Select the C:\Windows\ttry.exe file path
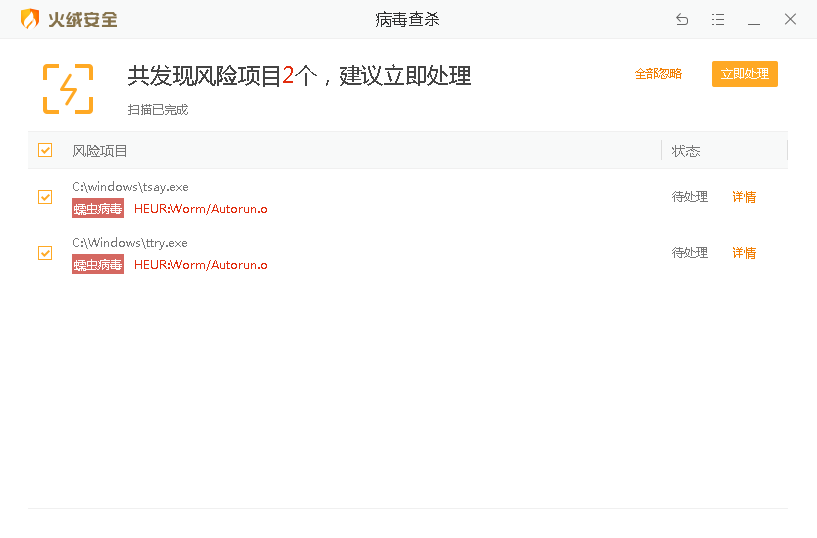Image resolution: width=817 pixels, height=538 pixels. tap(130, 243)
